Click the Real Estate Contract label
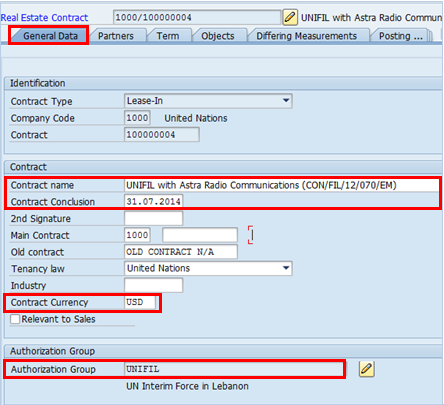This screenshot has width=444, height=405. pyautogui.click(x=44, y=18)
